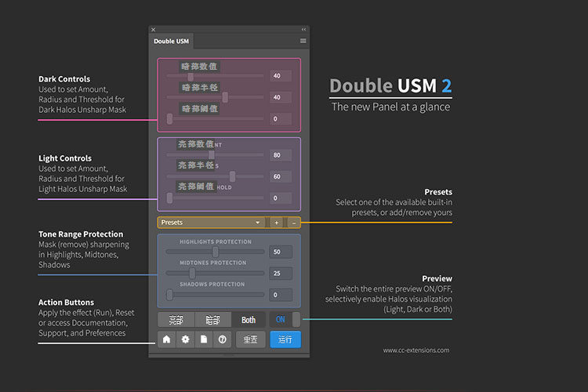Click the dark threshold 暗部阈值 slider handle
The height and width of the screenshot is (392, 588).
(170, 119)
